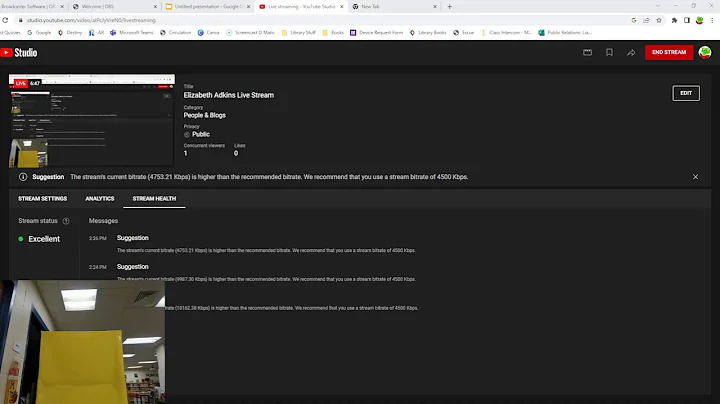
Task: Close the Untitled presentation tab
Action: coord(248,6)
